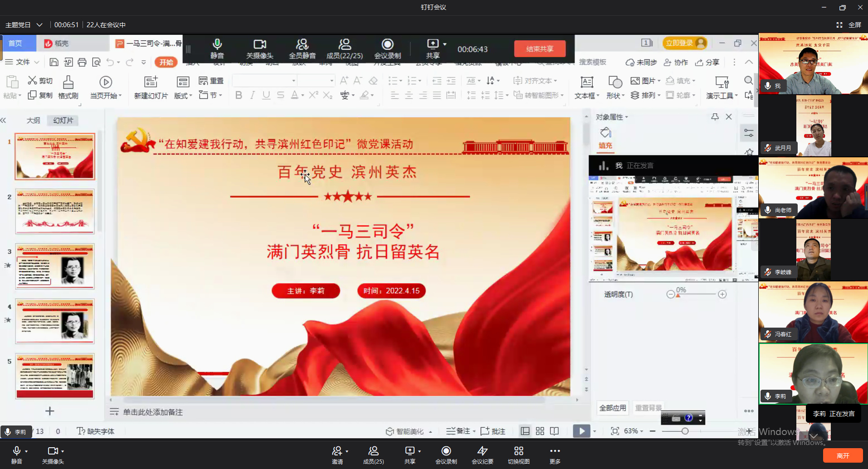Click the login now button
Screen dimensions: 868x469
point(684,43)
